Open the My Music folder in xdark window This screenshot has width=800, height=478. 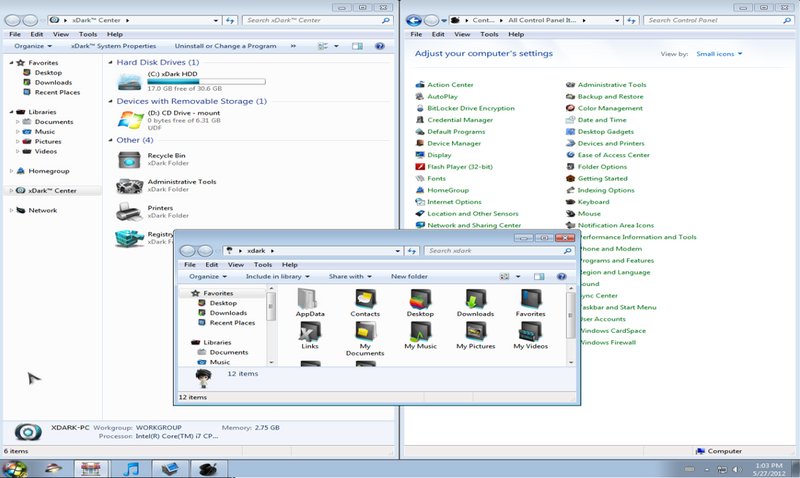420,332
